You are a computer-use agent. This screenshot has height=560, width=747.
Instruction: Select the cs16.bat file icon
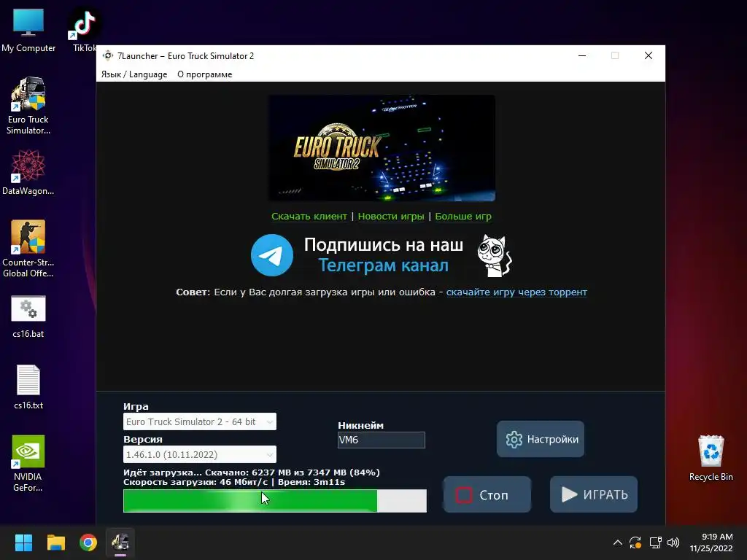[x=28, y=316]
